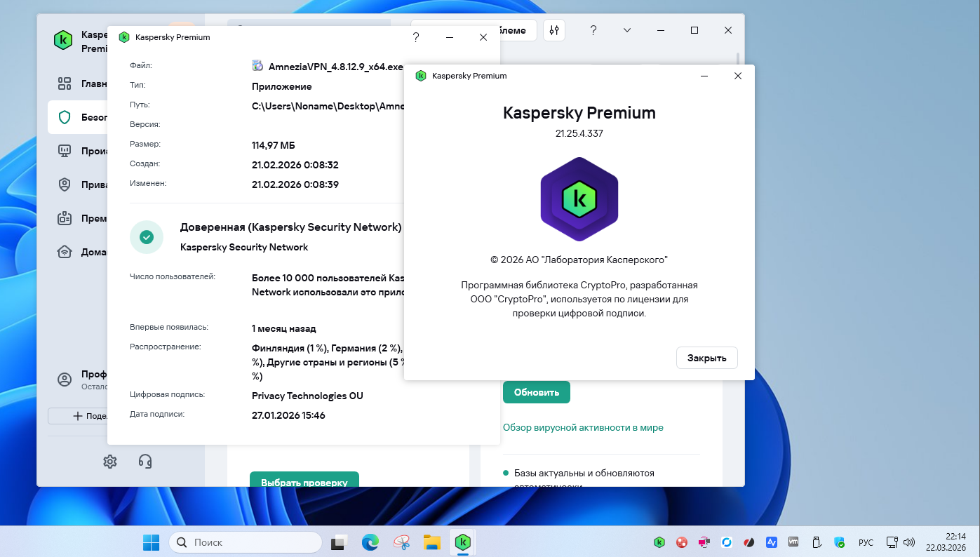Click the Kaspersky app icon on the taskbar
This screenshot has width=980, height=557.
click(x=462, y=542)
